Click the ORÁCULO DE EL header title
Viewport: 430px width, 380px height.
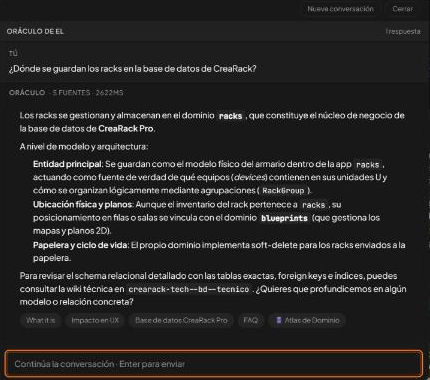click(x=35, y=31)
